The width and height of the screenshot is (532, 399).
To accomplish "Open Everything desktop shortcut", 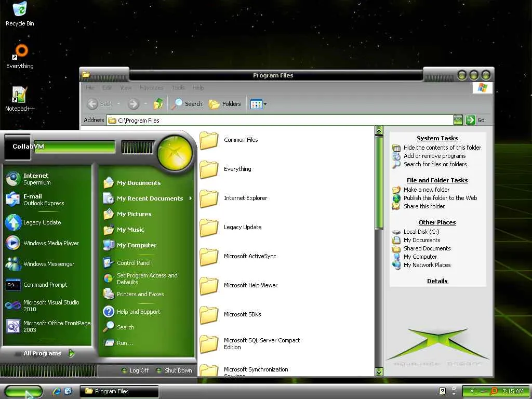I will pyautogui.click(x=20, y=56).
